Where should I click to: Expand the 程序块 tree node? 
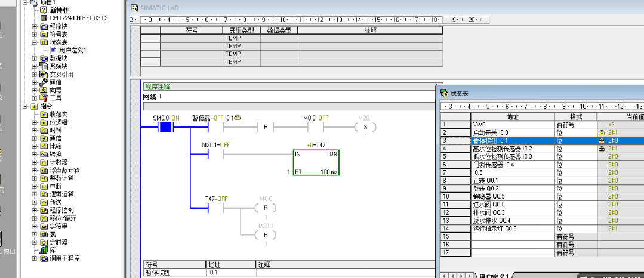tap(35, 26)
